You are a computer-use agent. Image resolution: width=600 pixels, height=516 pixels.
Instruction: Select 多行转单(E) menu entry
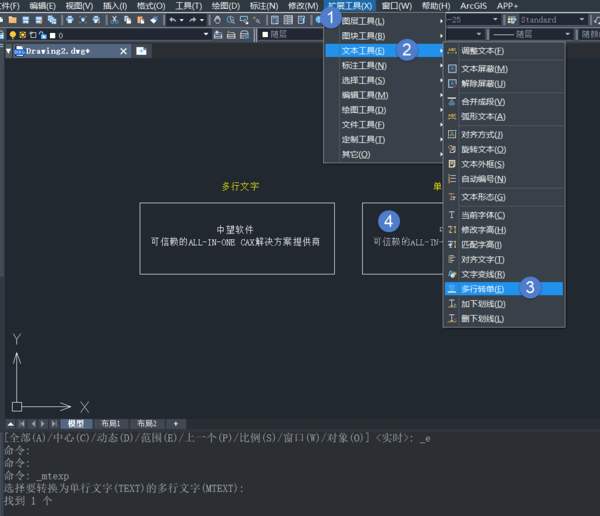coord(504,289)
